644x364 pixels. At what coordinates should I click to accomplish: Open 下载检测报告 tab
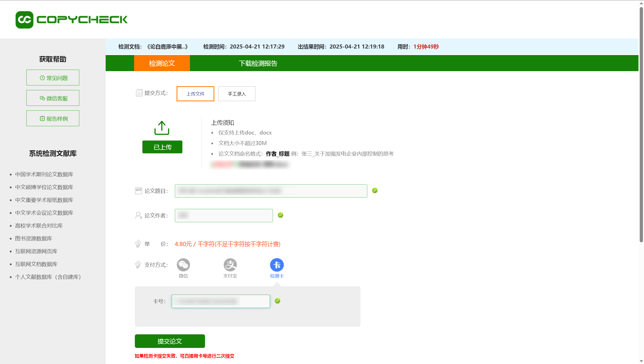point(258,63)
